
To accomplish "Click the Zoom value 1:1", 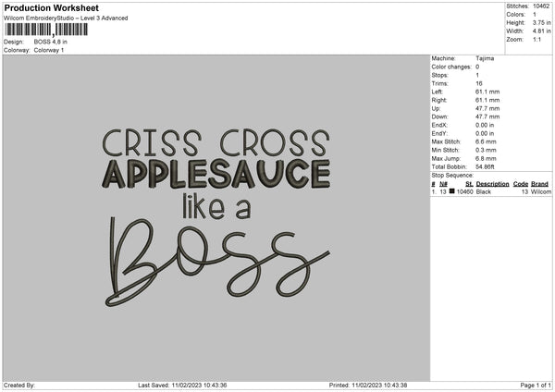I will click(538, 40).
